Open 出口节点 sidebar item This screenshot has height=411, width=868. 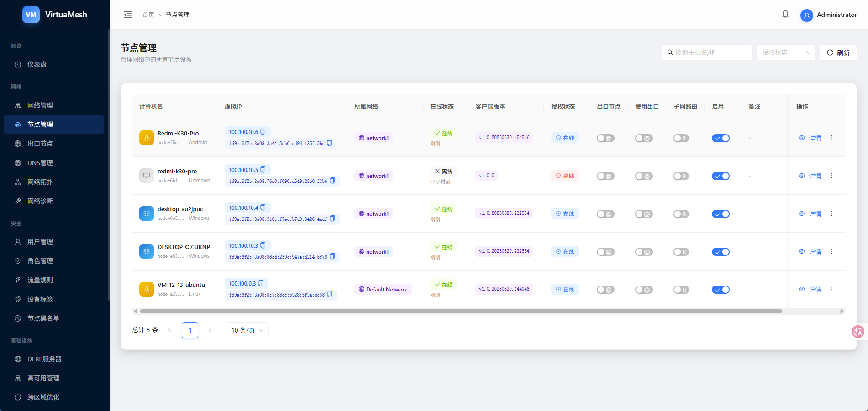(54, 144)
